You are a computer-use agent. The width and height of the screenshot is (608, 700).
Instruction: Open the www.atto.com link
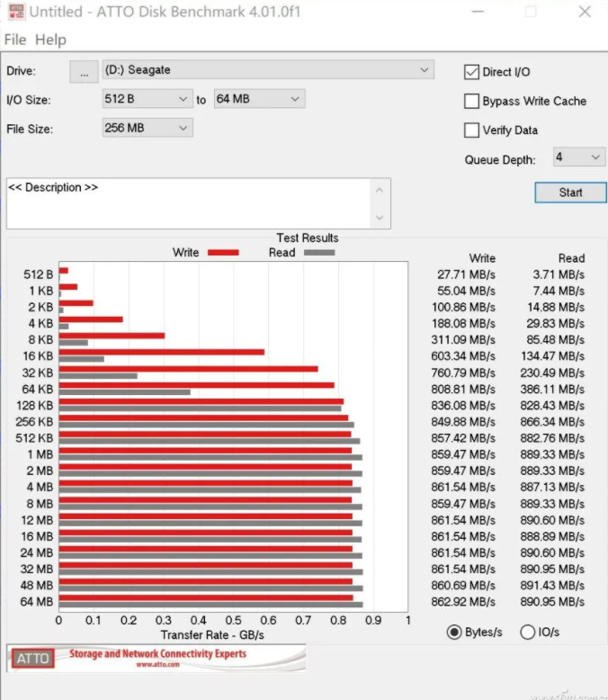pyautogui.click(x=157, y=665)
